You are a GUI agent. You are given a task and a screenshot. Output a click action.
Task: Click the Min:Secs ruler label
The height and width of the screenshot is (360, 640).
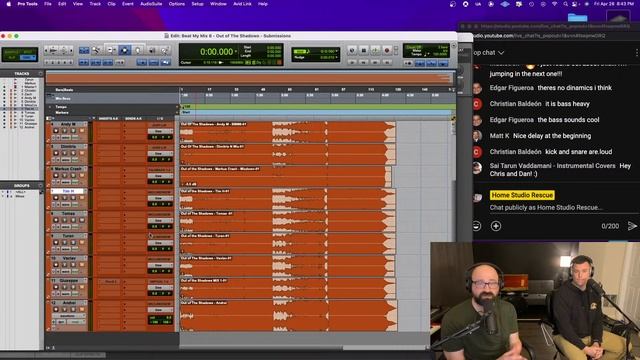click(x=63, y=98)
